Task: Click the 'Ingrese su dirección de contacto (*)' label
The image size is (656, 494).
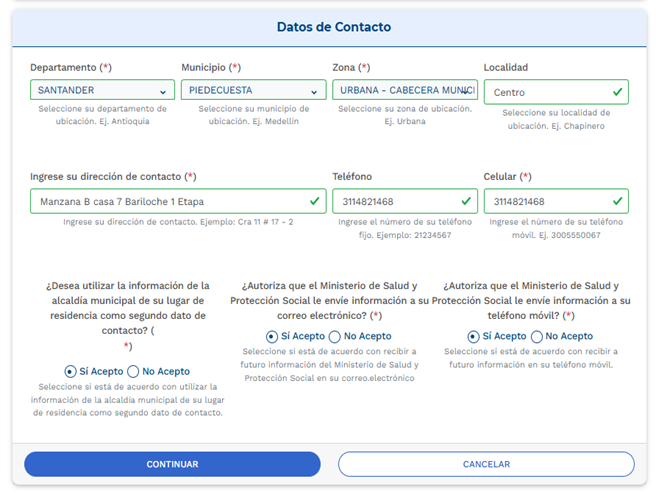Action: coord(113,177)
